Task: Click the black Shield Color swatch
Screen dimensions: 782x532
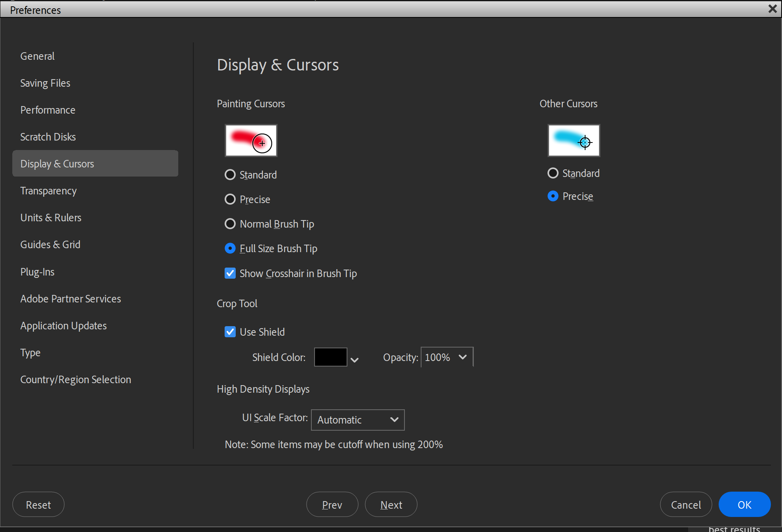Action: click(330, 357)
